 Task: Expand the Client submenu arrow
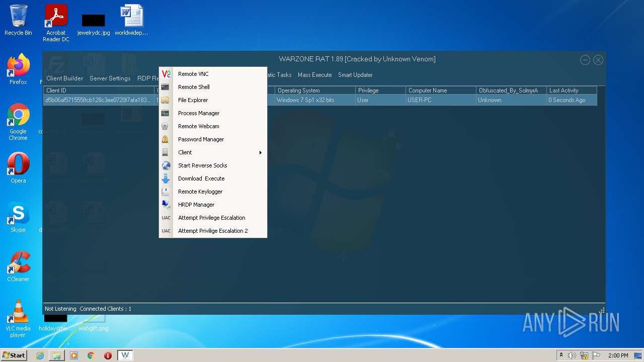[261, 152]
